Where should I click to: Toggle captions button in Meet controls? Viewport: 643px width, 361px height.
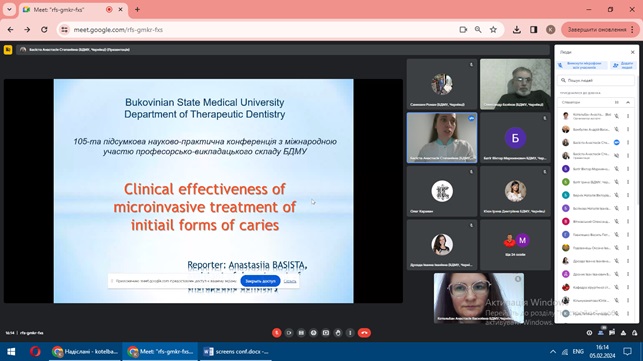click(x=301, y=333)
